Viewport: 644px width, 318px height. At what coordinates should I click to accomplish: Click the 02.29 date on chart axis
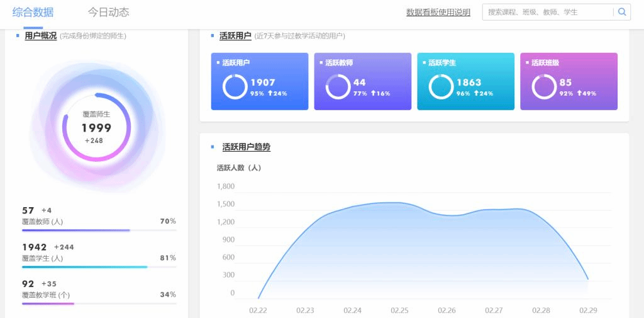[x=588, y=310]
